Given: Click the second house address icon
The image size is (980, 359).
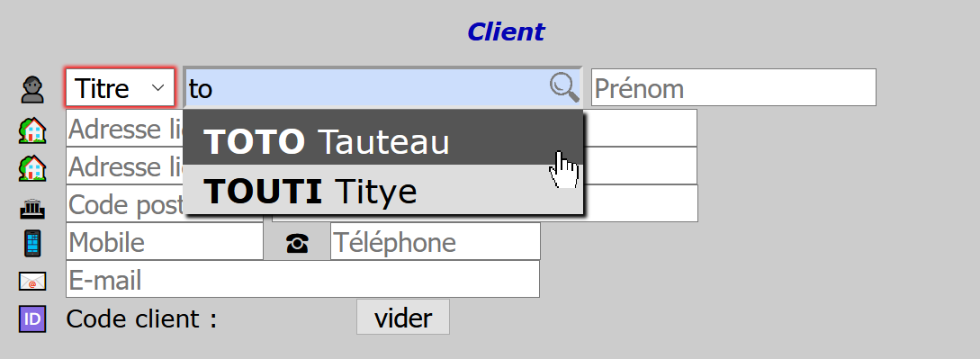Looking at the screenshot, I should click(x=32, y=168).
